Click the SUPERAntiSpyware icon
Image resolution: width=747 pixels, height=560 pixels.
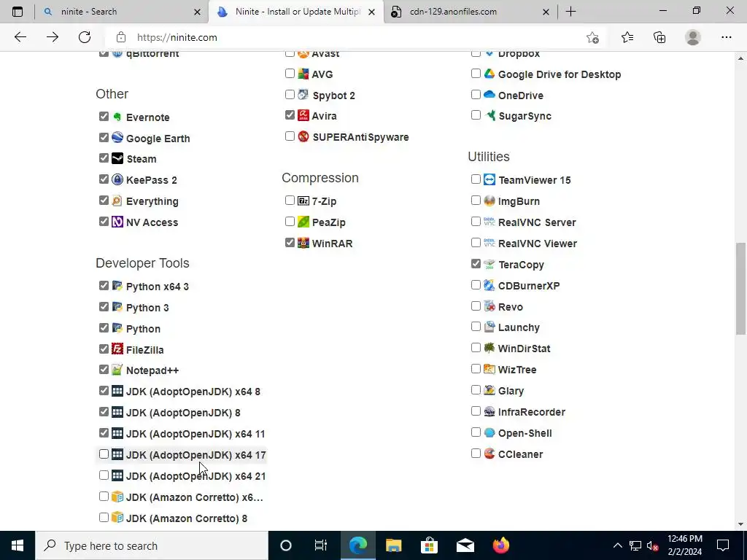[x=303, y=136]
